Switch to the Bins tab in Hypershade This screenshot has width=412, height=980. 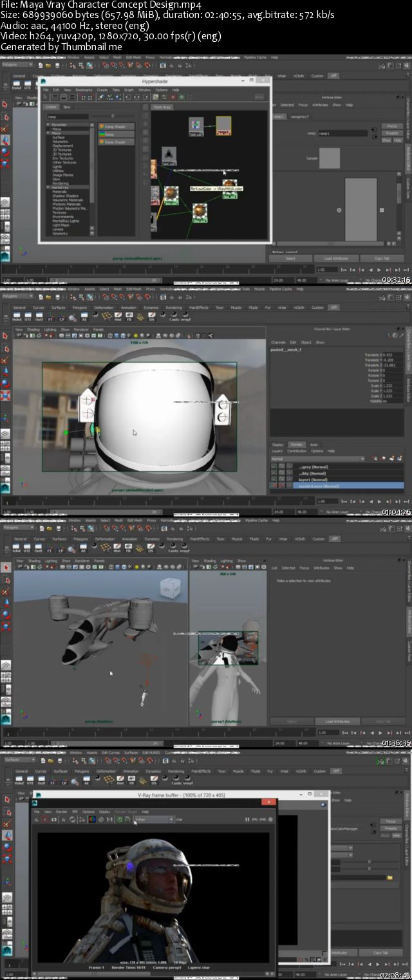pos(66,107)
